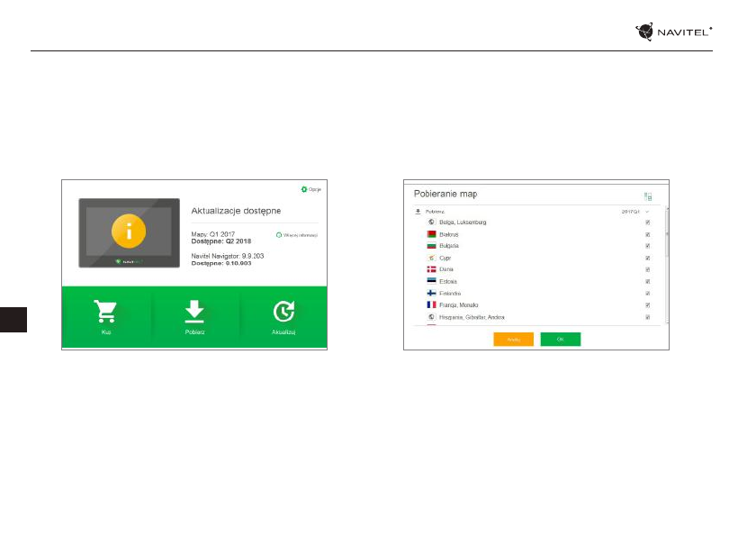Click the Kup label under the cart

coord(106,332)
